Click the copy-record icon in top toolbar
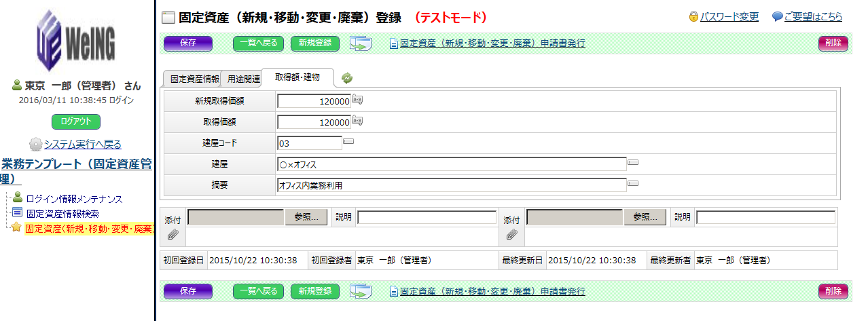The width and height of the screenshot is (868, 321). pyautogui.click(x=361, y=43)
